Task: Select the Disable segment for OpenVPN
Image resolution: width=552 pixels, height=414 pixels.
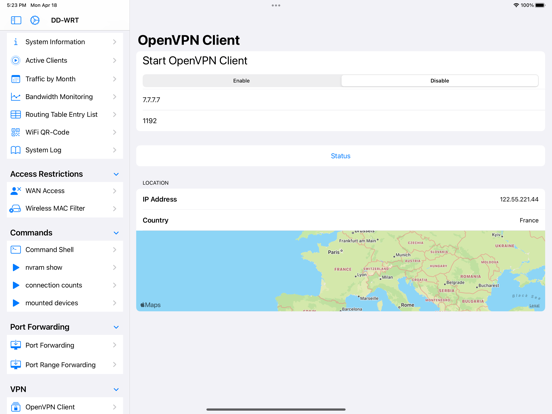Action: [x=440, y=81]
